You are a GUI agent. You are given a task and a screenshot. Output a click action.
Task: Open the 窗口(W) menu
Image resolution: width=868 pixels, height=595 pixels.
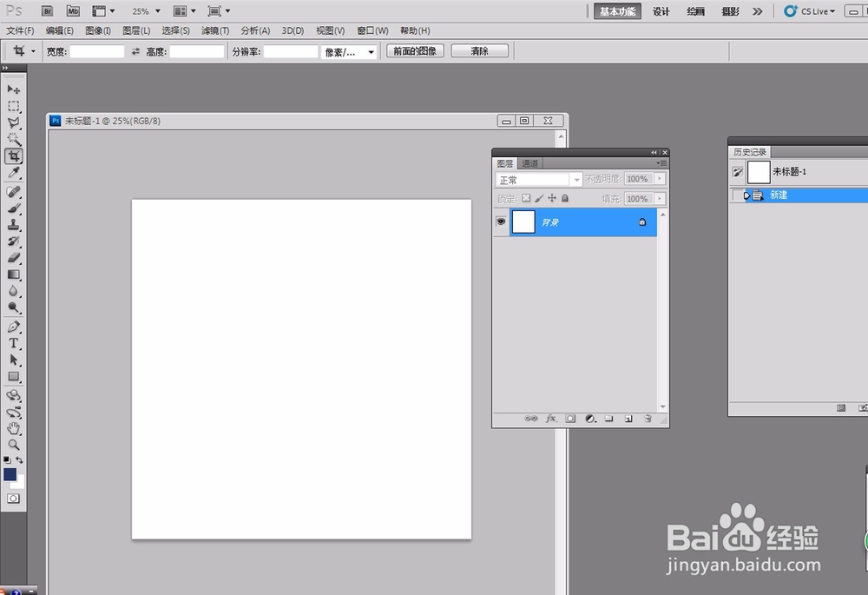coord(372,30)
